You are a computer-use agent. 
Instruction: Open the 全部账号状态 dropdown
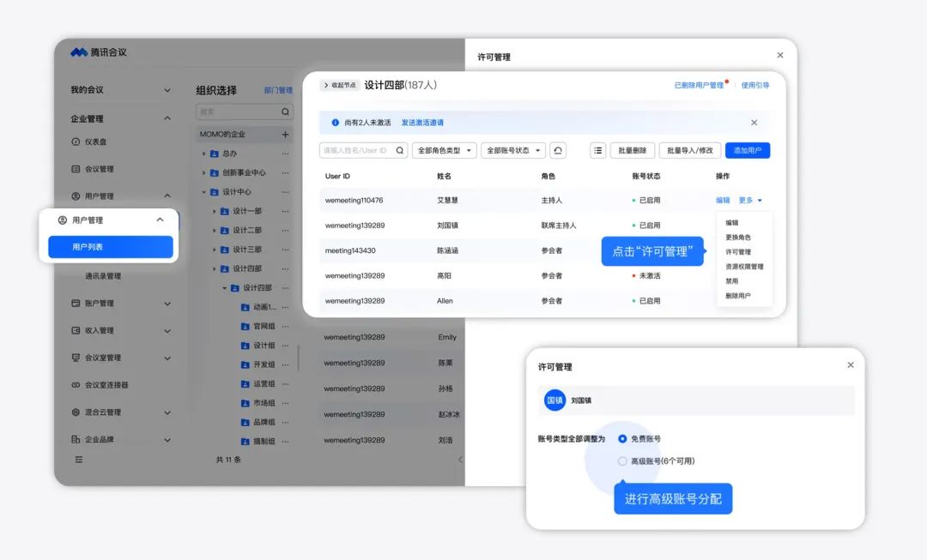[x=512, y=150]
